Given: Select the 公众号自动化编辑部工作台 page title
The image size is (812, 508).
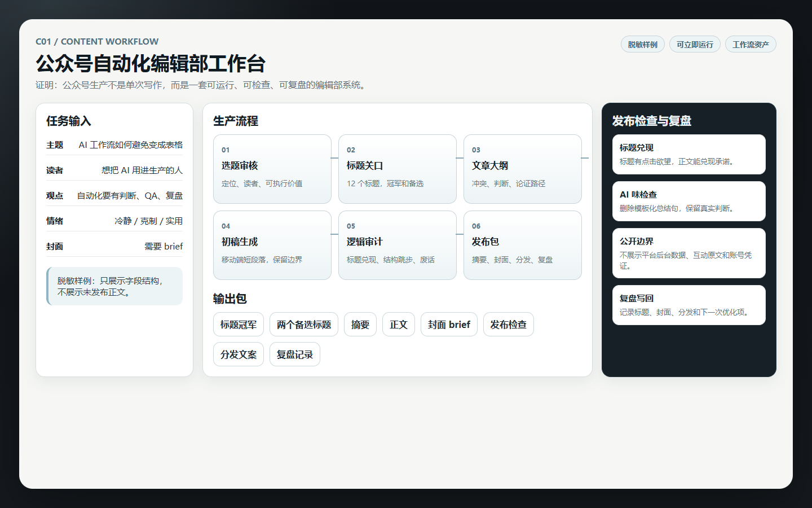Looking at the screenshot, I should point(151,64).
